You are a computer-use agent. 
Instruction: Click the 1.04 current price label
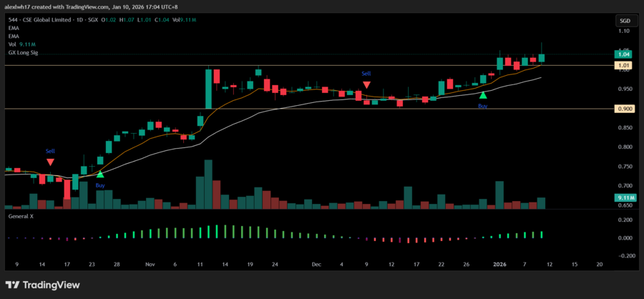click(x=623, y=54)
